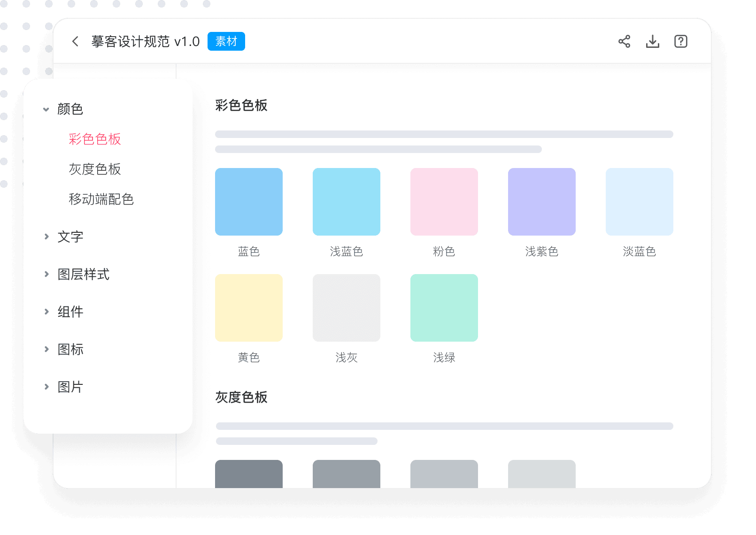Expand the 图标 section arrow
The image size is (756, 535).
click(x=46, y=349)
